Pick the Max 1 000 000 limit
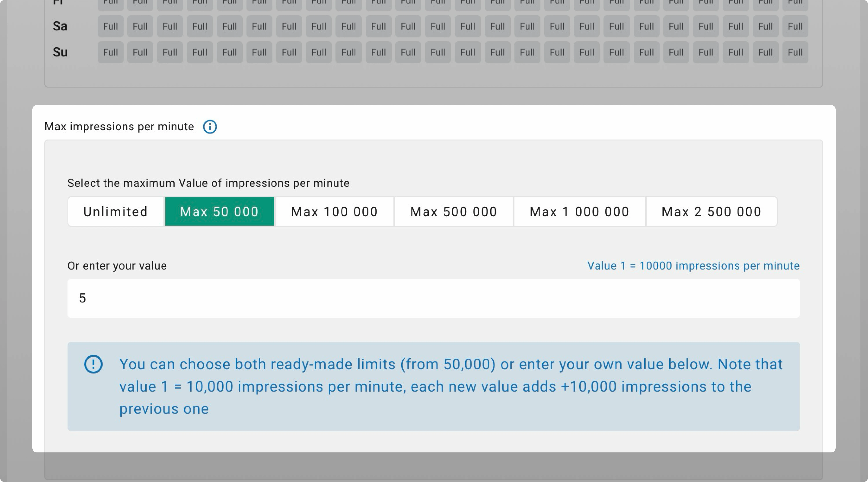 point(579,211)
